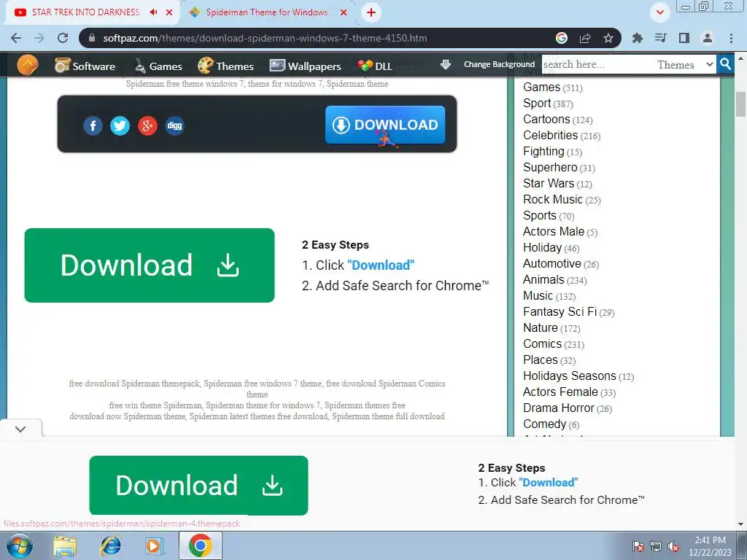
Task: Open Internet Explorer from the taskbar
Action: coord(110,545)
